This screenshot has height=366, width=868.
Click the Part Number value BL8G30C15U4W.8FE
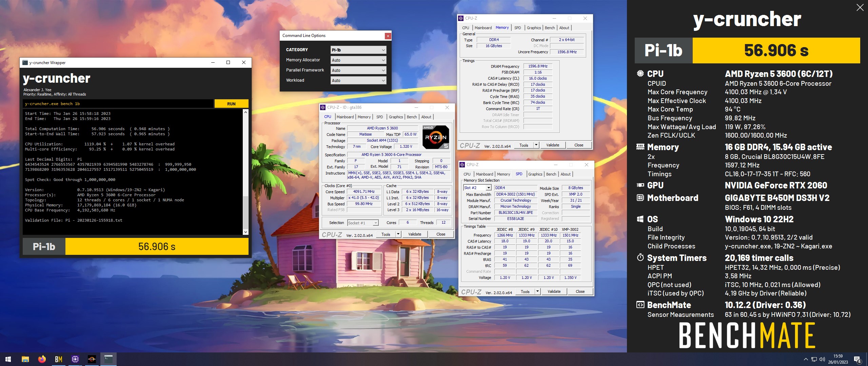click(515, 213)
